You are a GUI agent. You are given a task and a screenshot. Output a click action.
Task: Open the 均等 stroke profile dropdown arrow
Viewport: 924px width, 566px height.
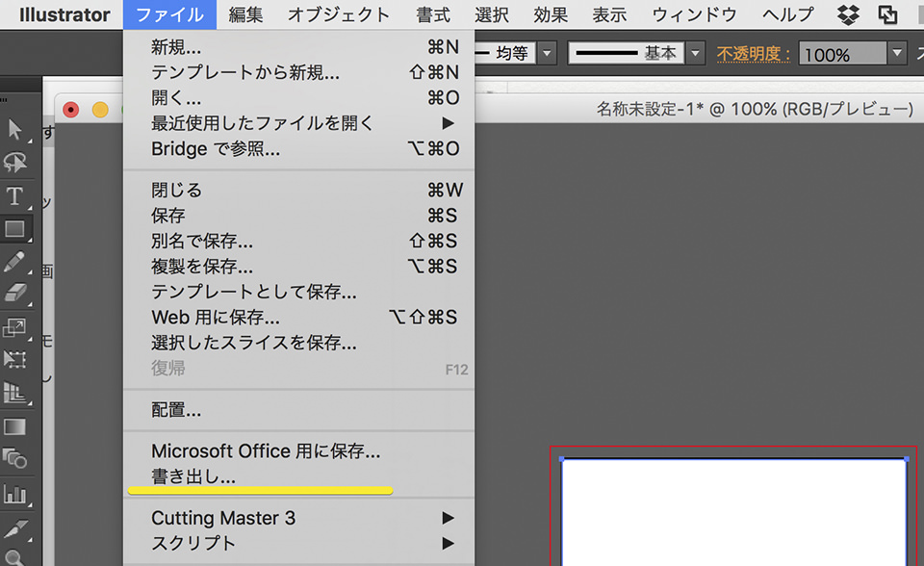(x=547, y=54)
